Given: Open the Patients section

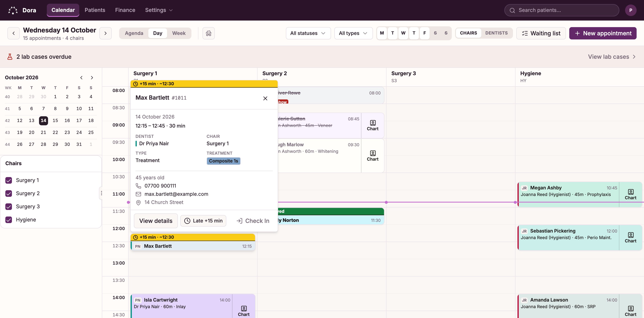Looking at the screenshot, I should [x=95, y=10].
